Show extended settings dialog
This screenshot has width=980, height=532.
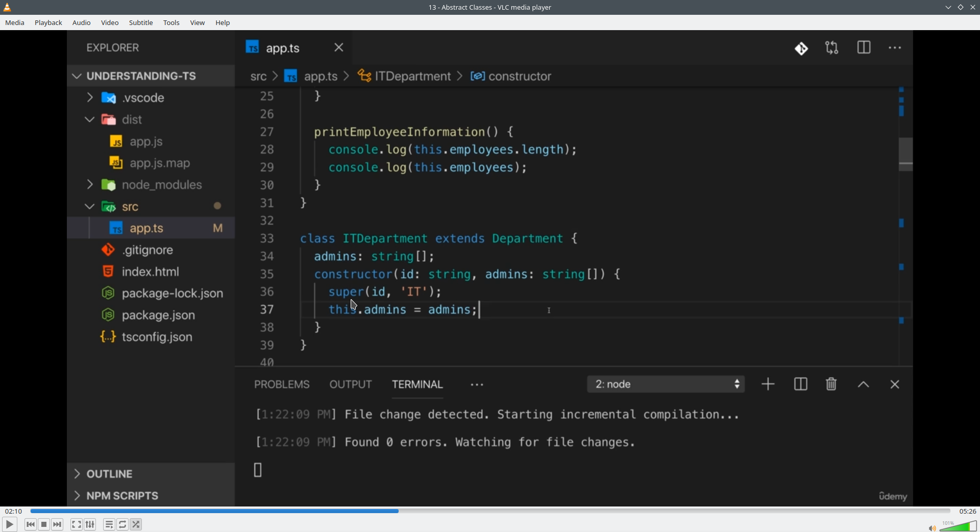point(90,524)
